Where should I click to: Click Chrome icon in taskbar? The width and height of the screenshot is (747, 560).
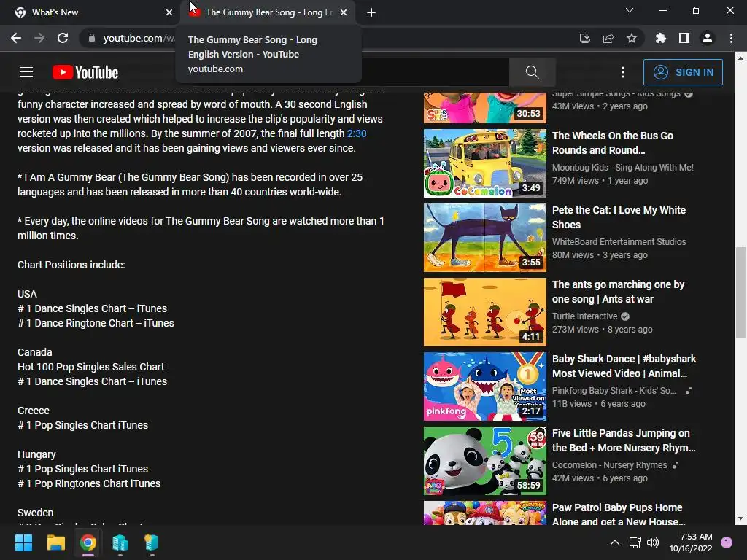click(88, 542)
